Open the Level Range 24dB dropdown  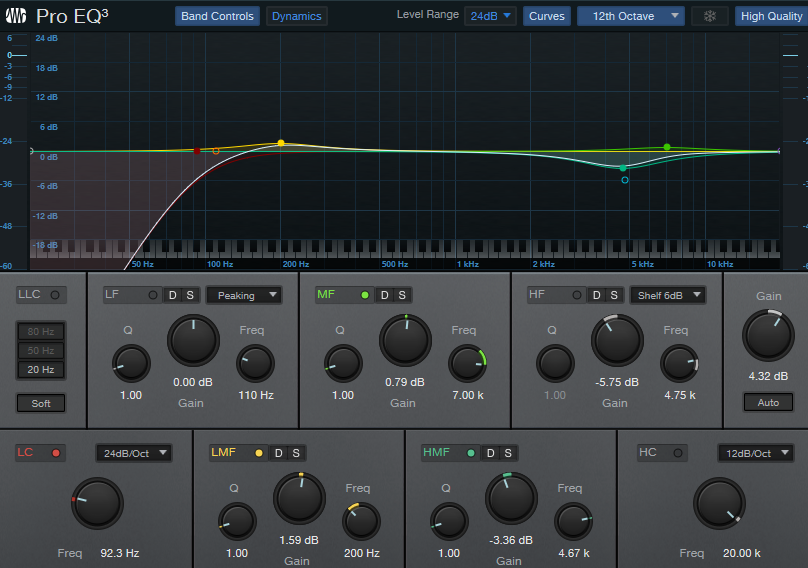[x=490, y=16]
